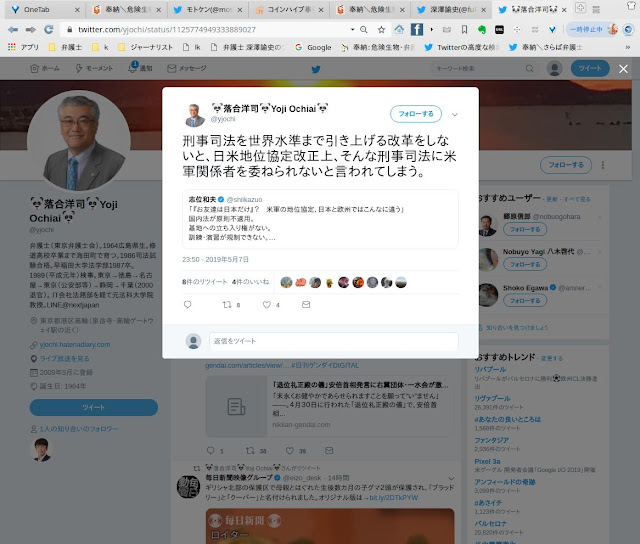The height and width of the screenshot is (544, 640).
Task: Click the large ツイート button in sidebar
Action: coord(93,407)
